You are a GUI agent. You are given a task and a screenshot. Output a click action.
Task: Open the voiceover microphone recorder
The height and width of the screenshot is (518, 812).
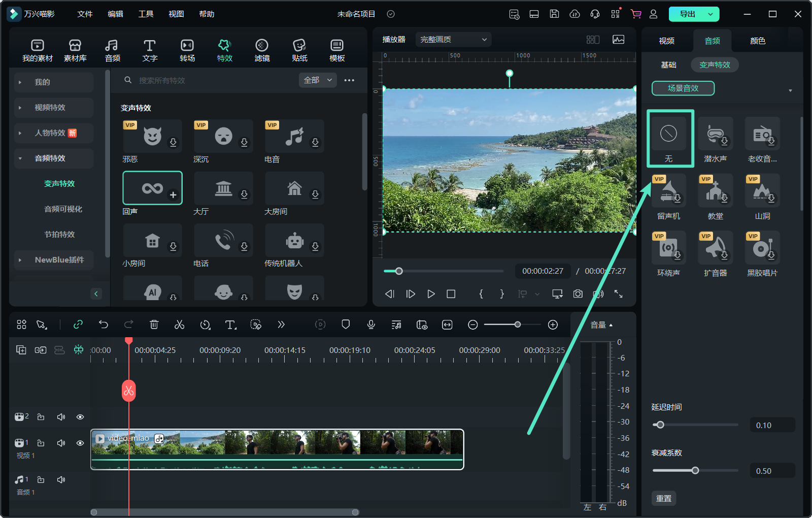point(371,325)
